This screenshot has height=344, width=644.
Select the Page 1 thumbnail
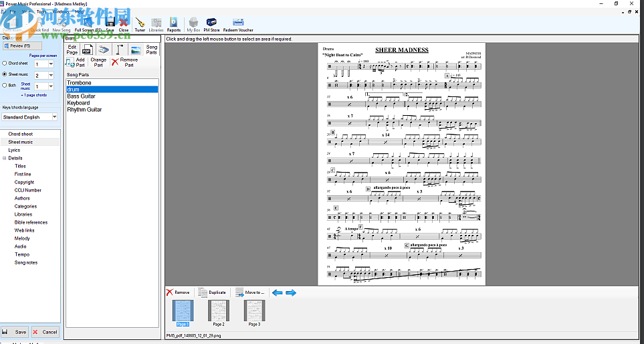tap(183, 313)
